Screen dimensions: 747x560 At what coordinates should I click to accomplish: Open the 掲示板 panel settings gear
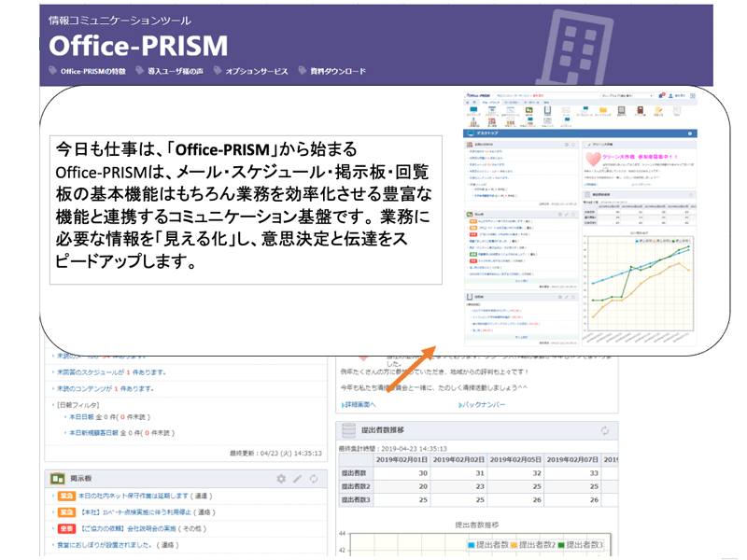click(281, 479)
